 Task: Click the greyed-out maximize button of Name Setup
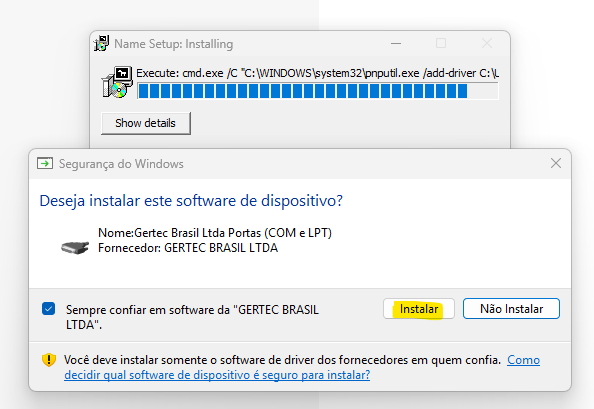(441, 44)
